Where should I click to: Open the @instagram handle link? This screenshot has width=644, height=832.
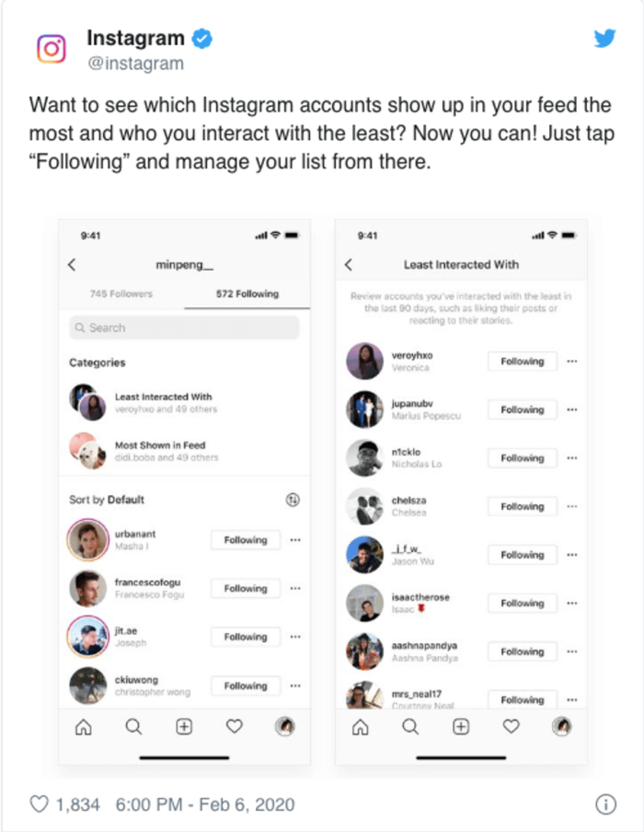pyautogui.click(x=136, y=64)
